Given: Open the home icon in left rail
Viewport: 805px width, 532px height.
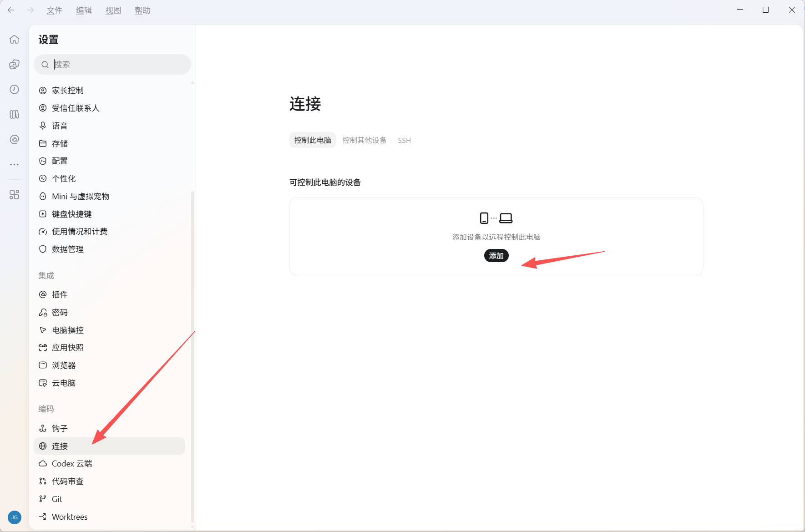Looking at the screenshot, I should tap(15, 40).
